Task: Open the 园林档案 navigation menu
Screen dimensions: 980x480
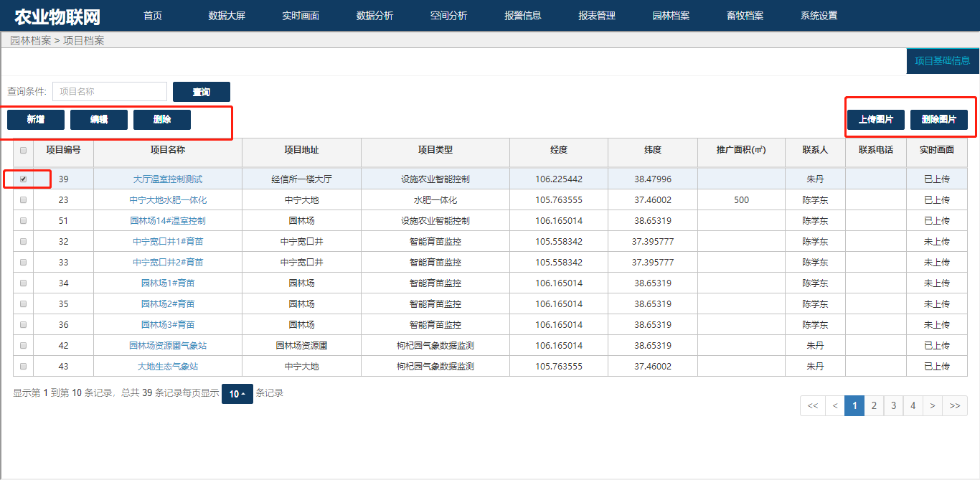Action: click(x=671, y=16)
